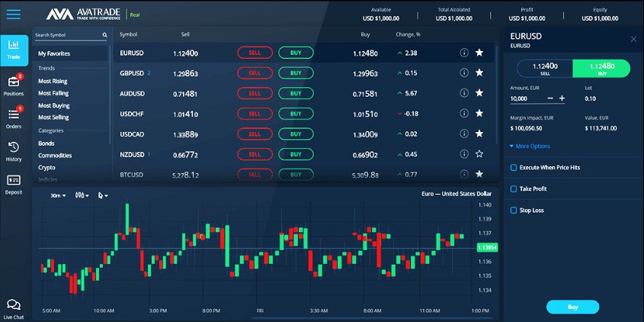
Task: Unfavorite EURUSD star
Action: (479, 53)
